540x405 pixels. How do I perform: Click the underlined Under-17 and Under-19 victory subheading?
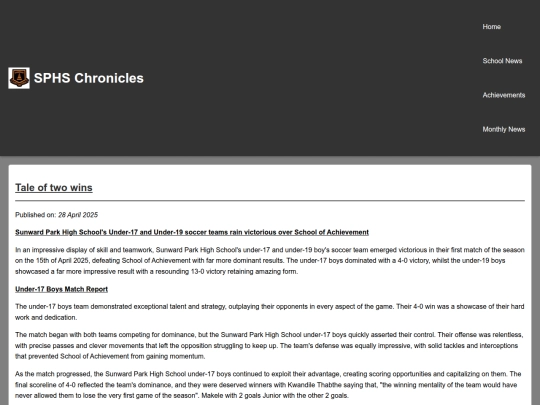pyautogui.click(x=192, y=232)
